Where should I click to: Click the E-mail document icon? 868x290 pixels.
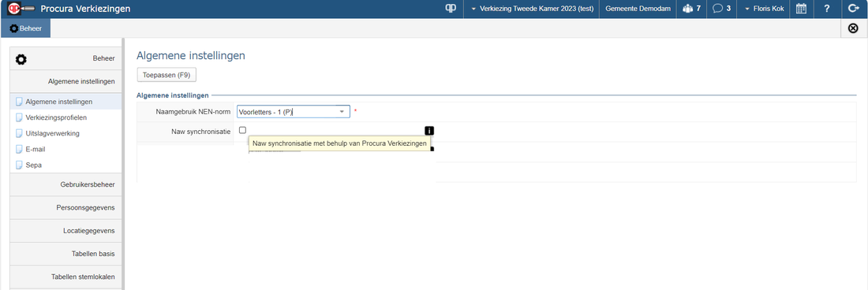pyautogui.click(x=20, y=149)
